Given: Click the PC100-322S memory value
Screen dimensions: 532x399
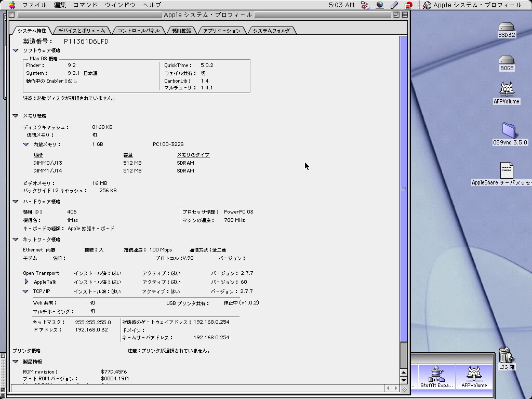Looking at the screenshot, I should coord(168,144).
